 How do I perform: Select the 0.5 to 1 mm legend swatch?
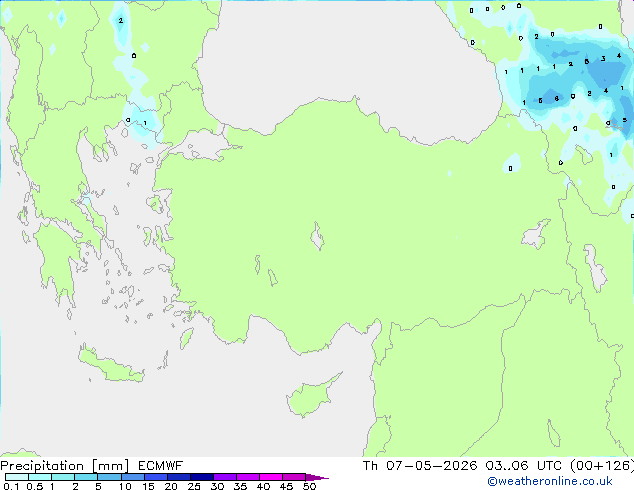point(40,477)
